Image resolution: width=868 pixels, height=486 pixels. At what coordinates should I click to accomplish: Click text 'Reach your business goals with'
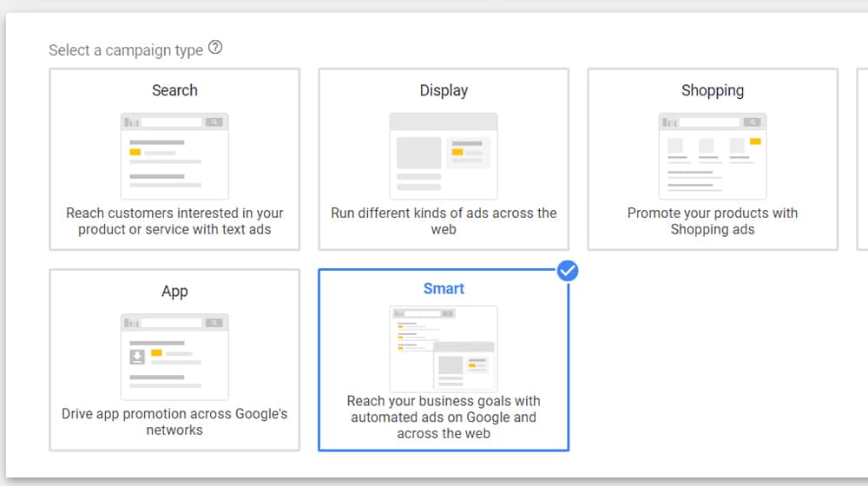coord(444,401)
